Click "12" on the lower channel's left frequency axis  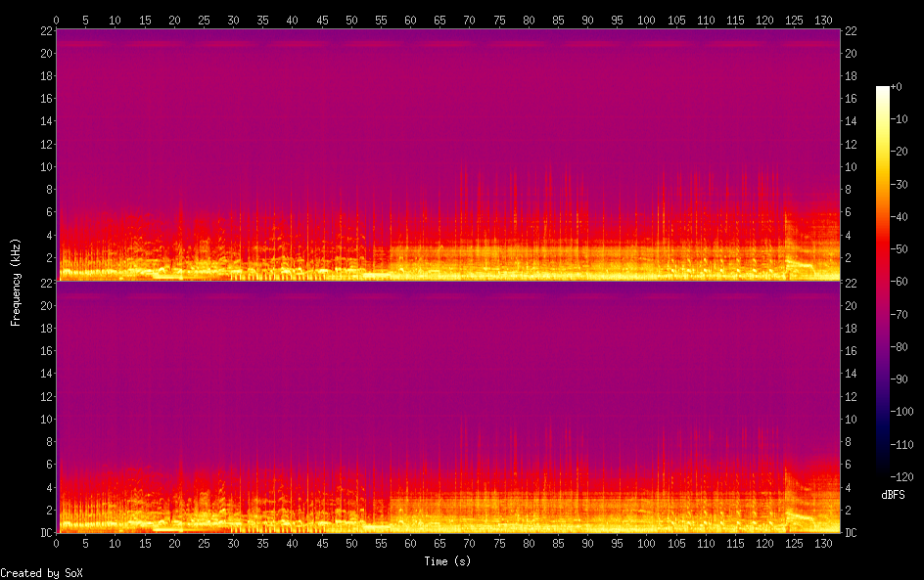pyautogui.click(x=46, y=397)
